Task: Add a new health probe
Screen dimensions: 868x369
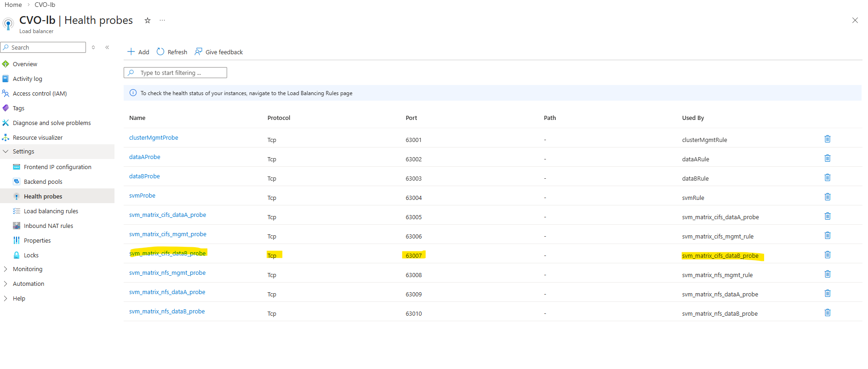Action: click(138, 52)
